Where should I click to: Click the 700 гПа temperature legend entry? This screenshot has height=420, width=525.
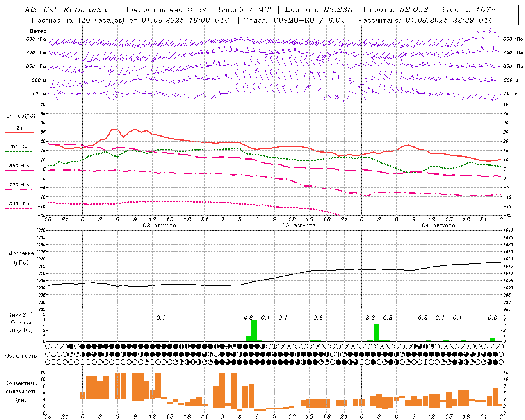(x=19, y=185)
